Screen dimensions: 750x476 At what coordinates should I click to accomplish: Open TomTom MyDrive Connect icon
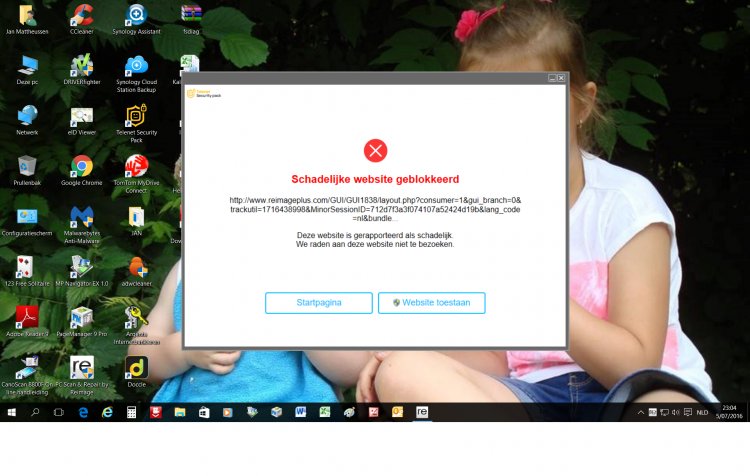pyautogui.click(x=136, y=166)
